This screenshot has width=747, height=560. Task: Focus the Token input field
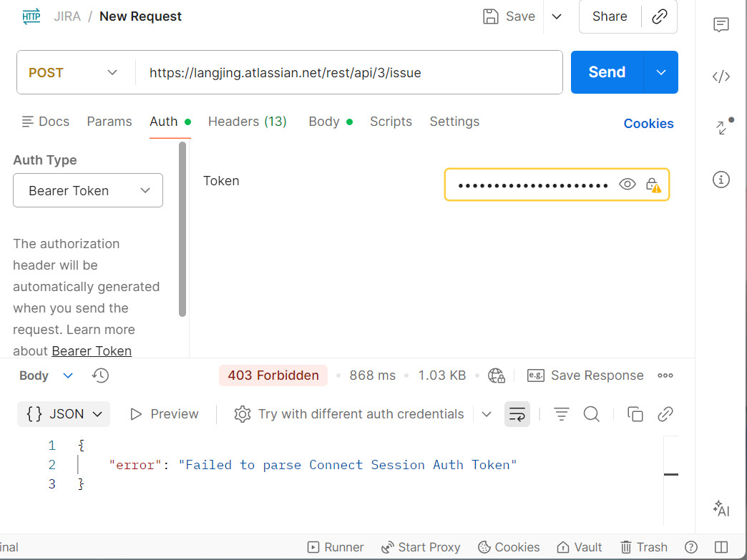tap(533, 185)
